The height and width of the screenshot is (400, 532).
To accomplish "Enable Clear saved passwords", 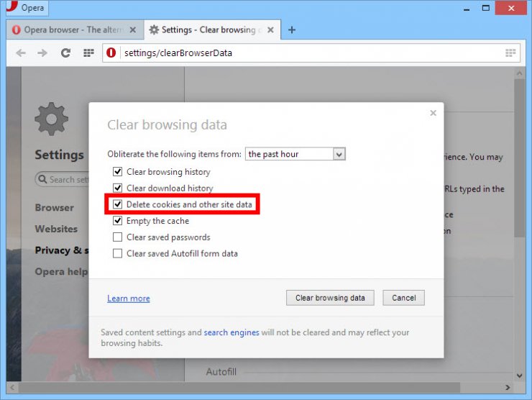I will [x=117, y=237].
